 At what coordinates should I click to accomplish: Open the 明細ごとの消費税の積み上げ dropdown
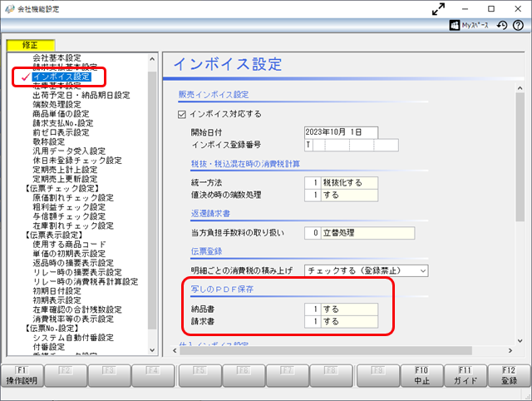tap(366, 270)
